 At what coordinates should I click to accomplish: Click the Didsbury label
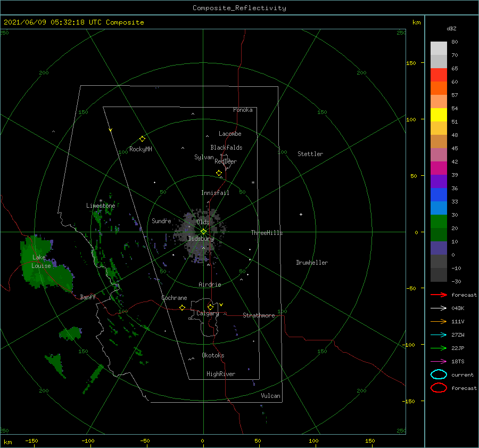[x=201, y=239]
